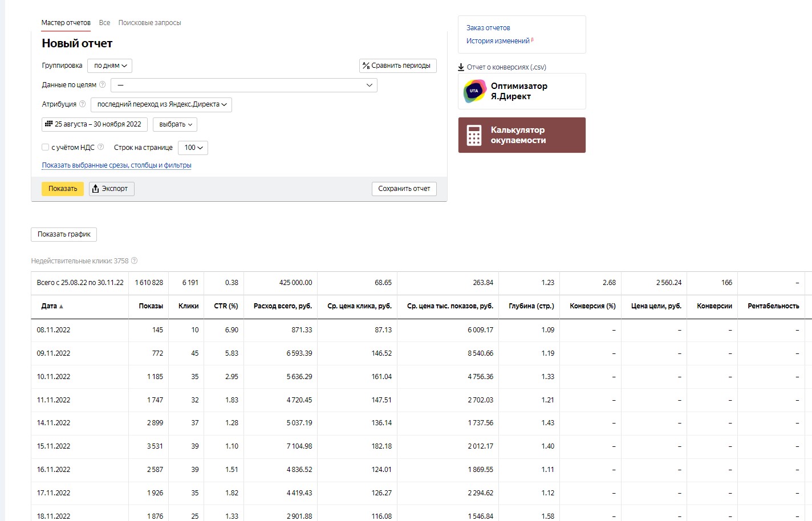Switch to the 'Все' tab
Viewport: 812px width, 521px height.
tap(104, 23)
